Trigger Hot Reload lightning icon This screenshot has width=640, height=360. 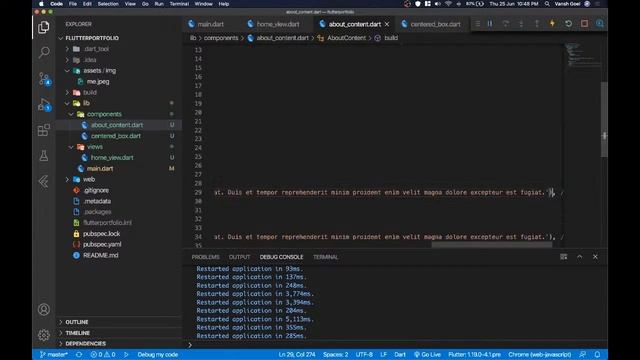pyautogui.click(x=552, y=24)
